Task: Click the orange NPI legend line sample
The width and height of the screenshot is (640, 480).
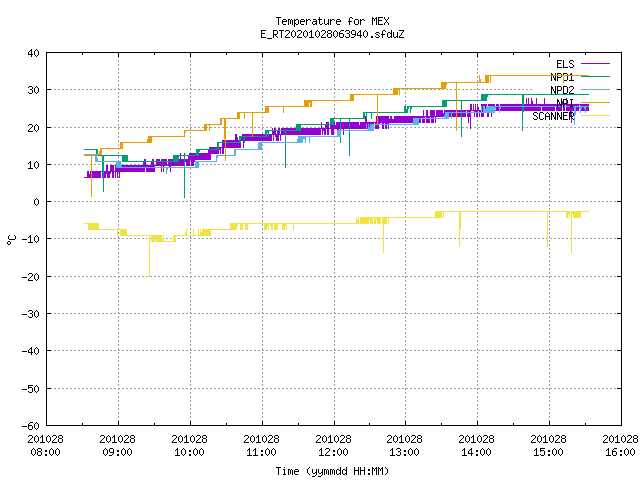Action: pyautogui.click(x=595, y=102)
